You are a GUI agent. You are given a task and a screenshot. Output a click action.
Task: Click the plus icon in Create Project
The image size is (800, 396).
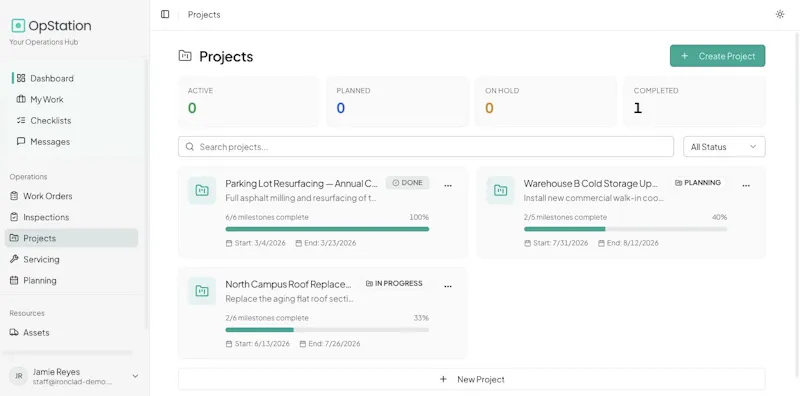tap(685, 56)
